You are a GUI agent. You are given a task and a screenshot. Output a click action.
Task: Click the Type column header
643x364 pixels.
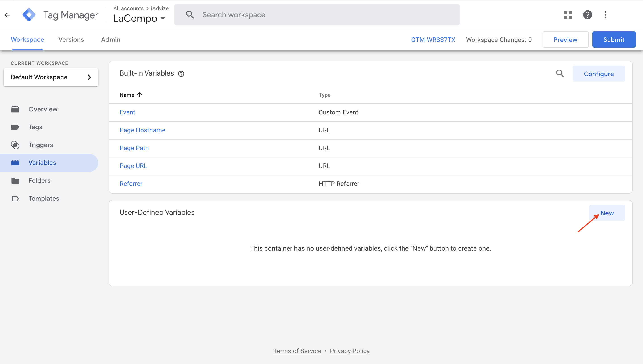pos(324,95)
